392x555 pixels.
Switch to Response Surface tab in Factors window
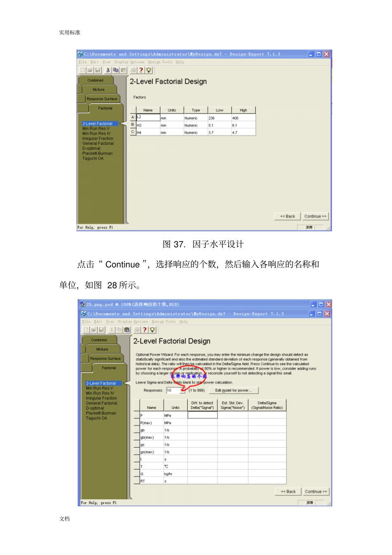pyautogui.click(x=102, y=99)
